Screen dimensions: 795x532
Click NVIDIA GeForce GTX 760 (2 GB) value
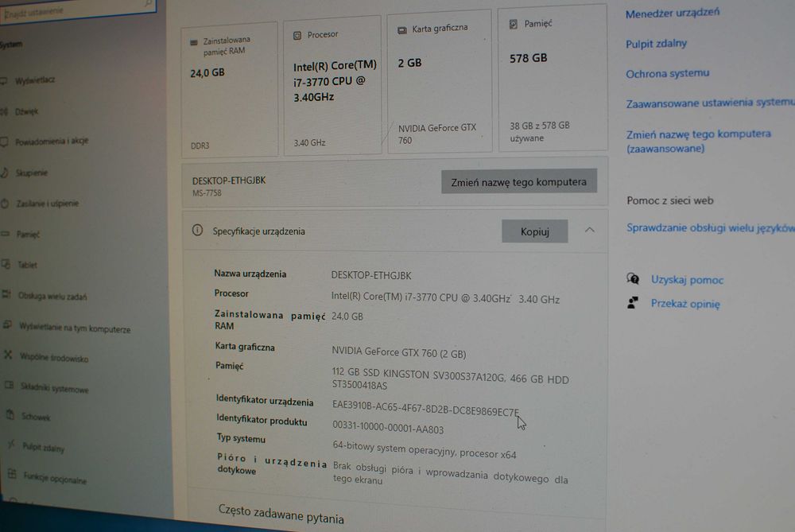pyautogui.click(x=398, y=352)
